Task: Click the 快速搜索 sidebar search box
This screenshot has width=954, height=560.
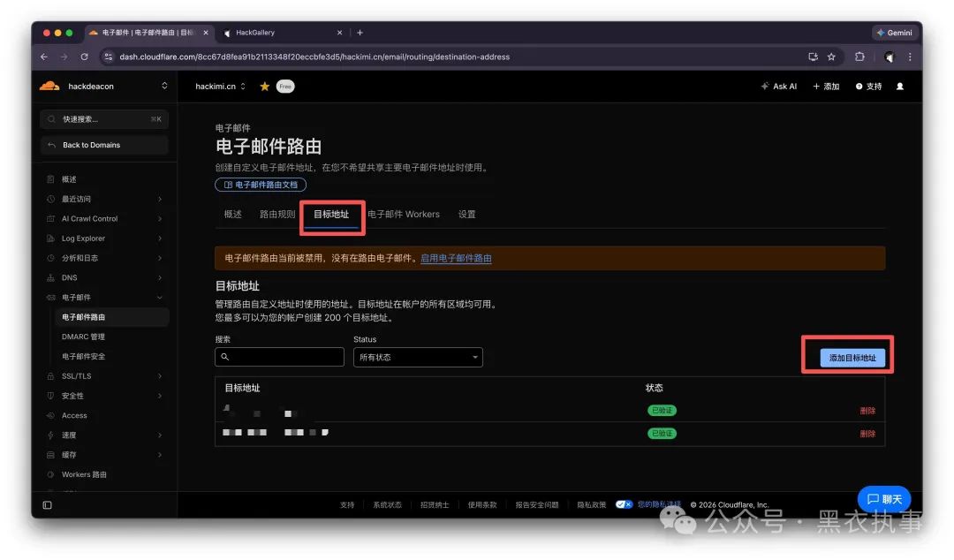Action: 104,119
